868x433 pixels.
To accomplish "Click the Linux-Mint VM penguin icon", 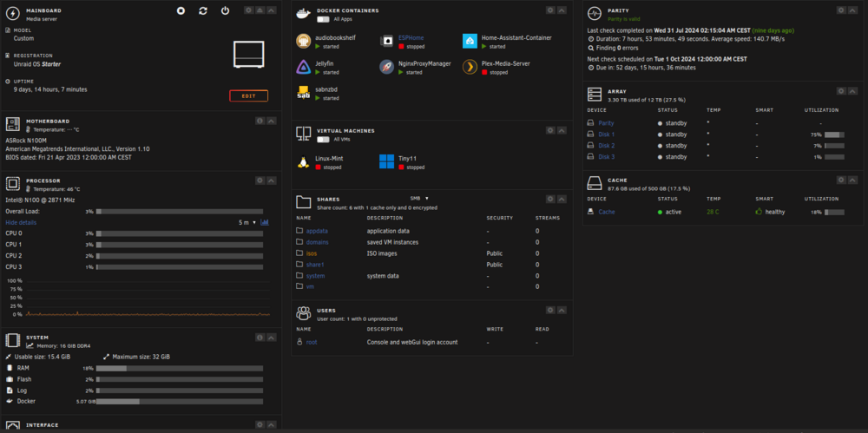I will (303, 161).
